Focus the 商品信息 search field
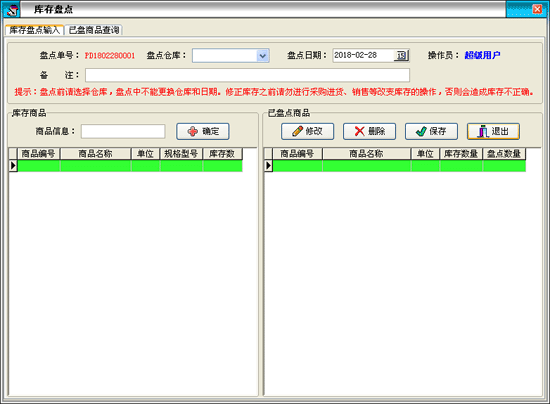 (x=123, y=132)
